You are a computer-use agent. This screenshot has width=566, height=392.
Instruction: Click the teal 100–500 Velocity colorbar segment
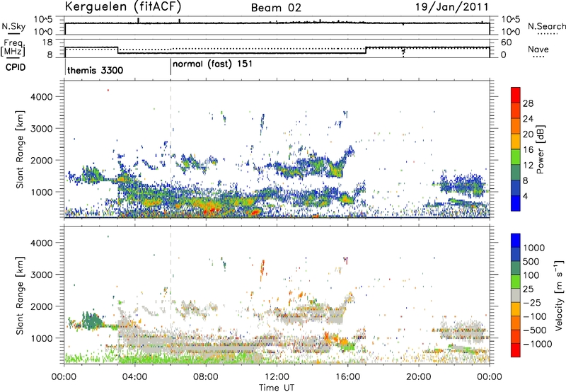(x=516, y=268)
